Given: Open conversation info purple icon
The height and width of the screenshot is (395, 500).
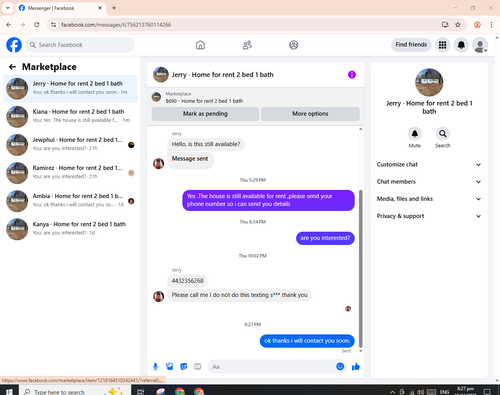Looking at the screenshot, I should coord(352,75).
